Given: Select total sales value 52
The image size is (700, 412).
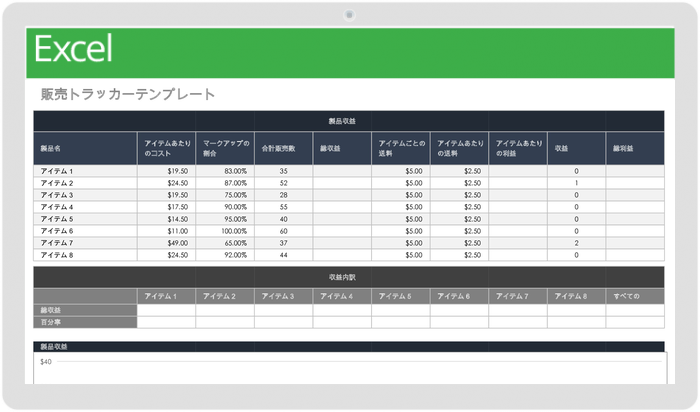Looking at the screenshot, I should tap(283, 183).
